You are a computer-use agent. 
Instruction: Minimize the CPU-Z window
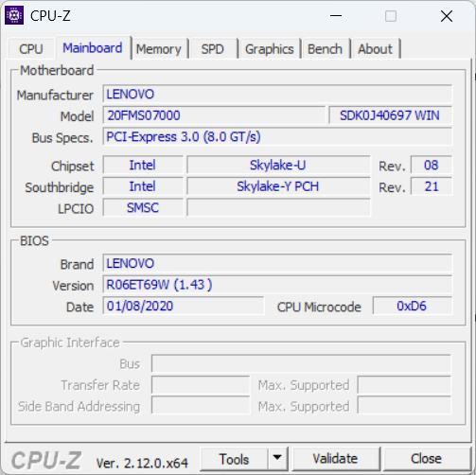336,16
